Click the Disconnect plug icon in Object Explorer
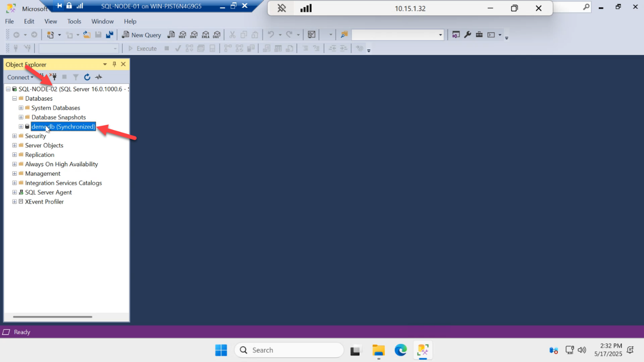 (53, 77)
